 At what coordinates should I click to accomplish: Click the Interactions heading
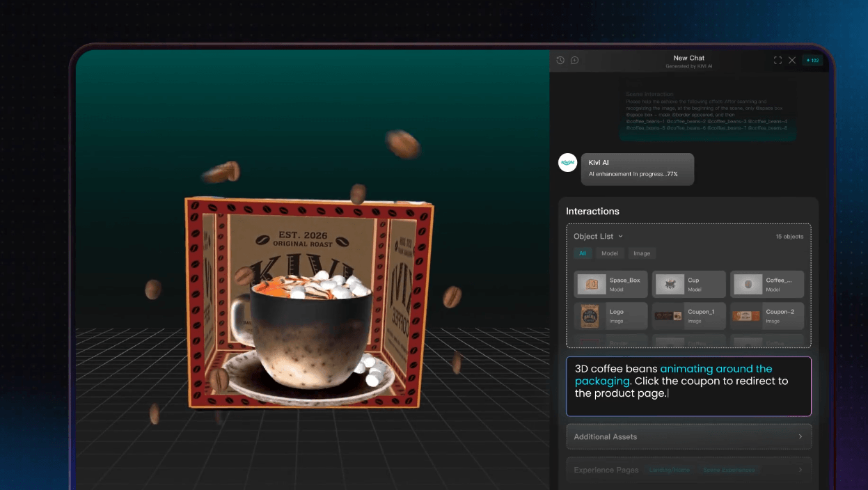pos(592,211)
